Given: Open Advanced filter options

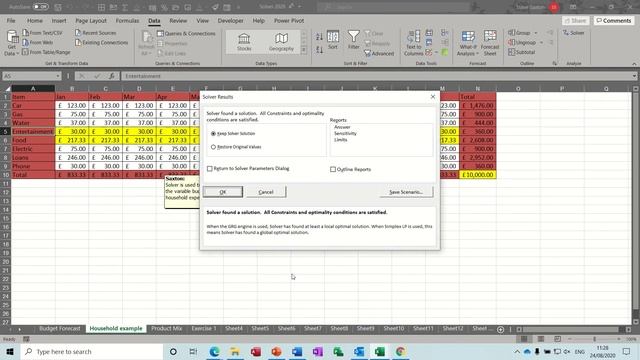Looking at the screenshot, I should tap(379, 53).
